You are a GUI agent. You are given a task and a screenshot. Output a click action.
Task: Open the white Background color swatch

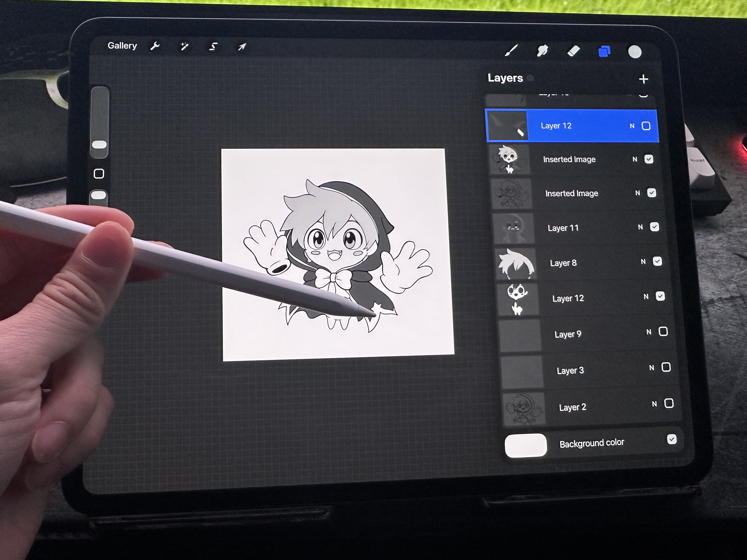[x=526, y=446]
